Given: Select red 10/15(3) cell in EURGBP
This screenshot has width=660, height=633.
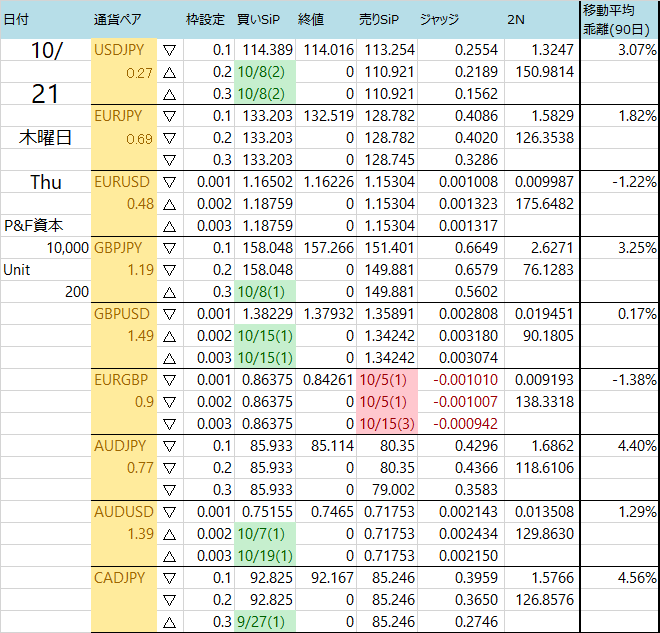Looking at the screenshot, I should click(x=387, y=424).
